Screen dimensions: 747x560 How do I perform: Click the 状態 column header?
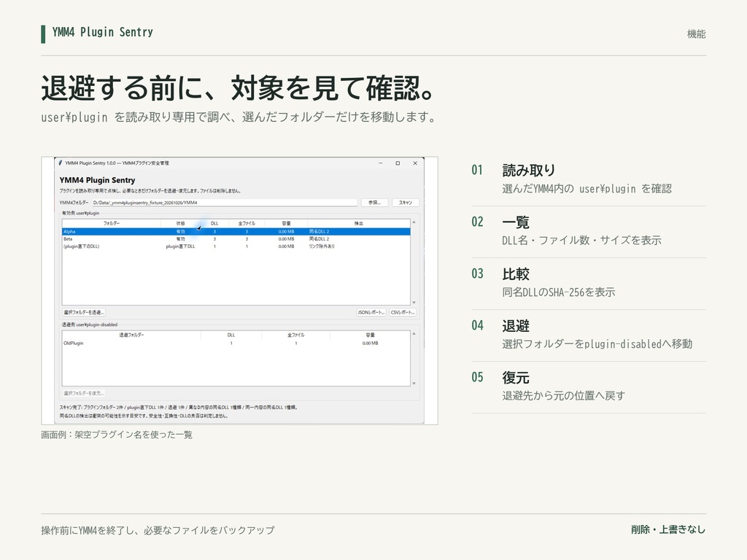pyautogui.click(x=181, y=223)
